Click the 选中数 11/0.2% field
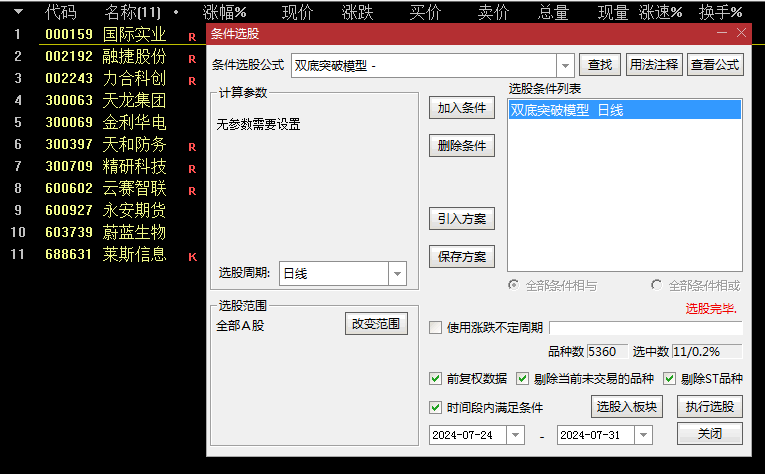 [x=707, y=352]
